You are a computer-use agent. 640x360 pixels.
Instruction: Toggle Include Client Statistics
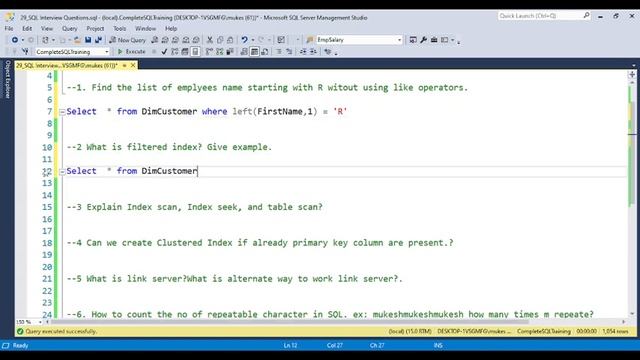230,52
